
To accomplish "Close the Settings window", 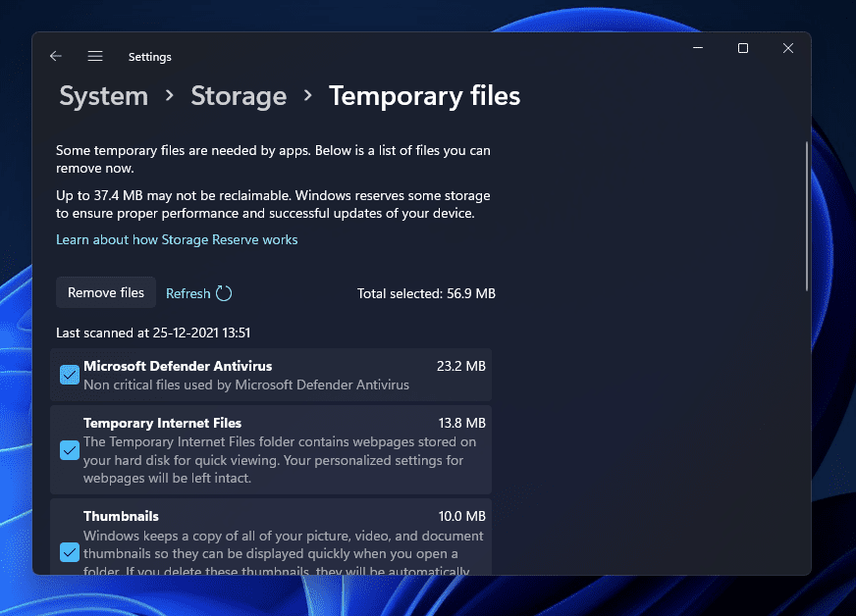I will 788,48.
